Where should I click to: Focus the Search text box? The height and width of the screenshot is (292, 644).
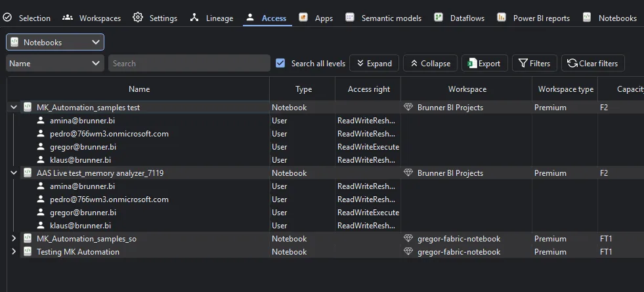pos(189,63)
